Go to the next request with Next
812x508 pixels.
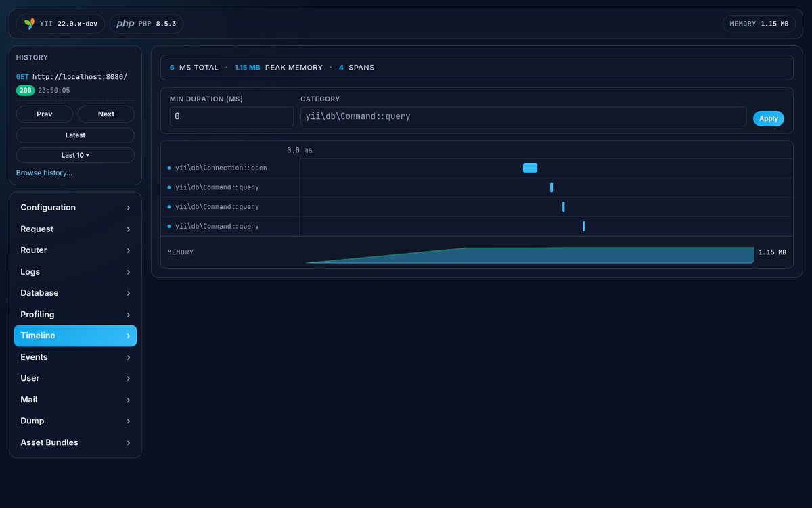(x=106, y=114)
